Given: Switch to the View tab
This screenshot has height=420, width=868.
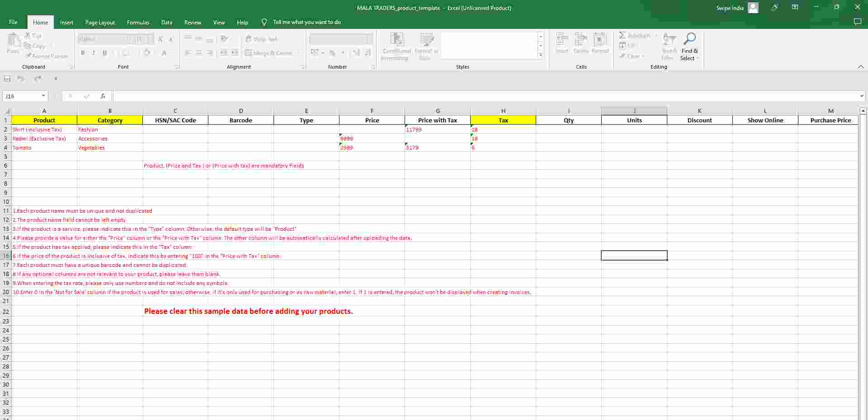Looking at the screenshot, I should click(219, 22).
